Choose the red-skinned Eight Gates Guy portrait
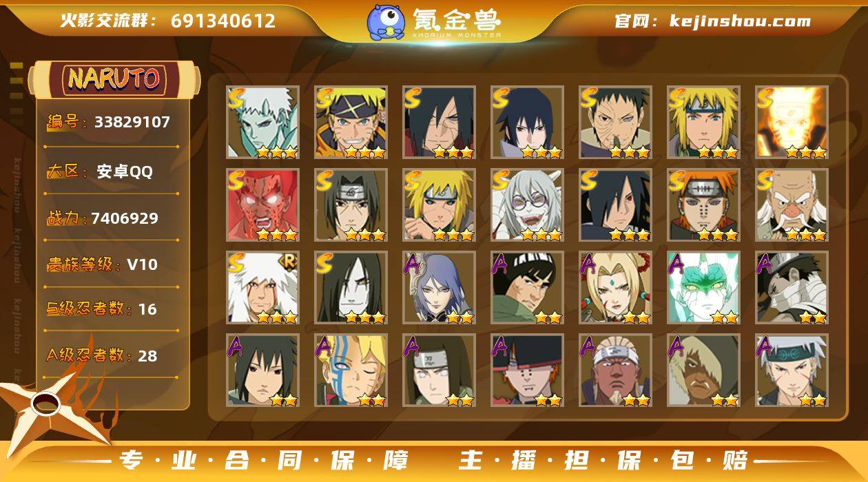 (x=262, y=205)
